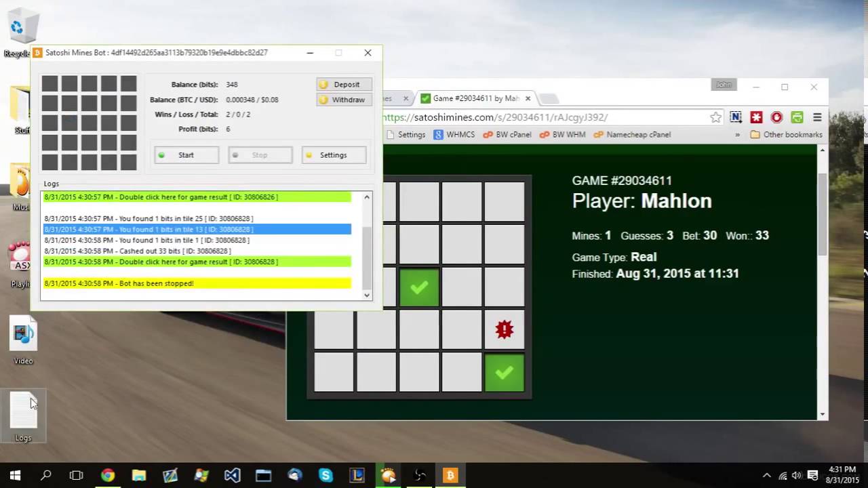Click the Chrome page scrollbar up arrow

click(823, 150)
